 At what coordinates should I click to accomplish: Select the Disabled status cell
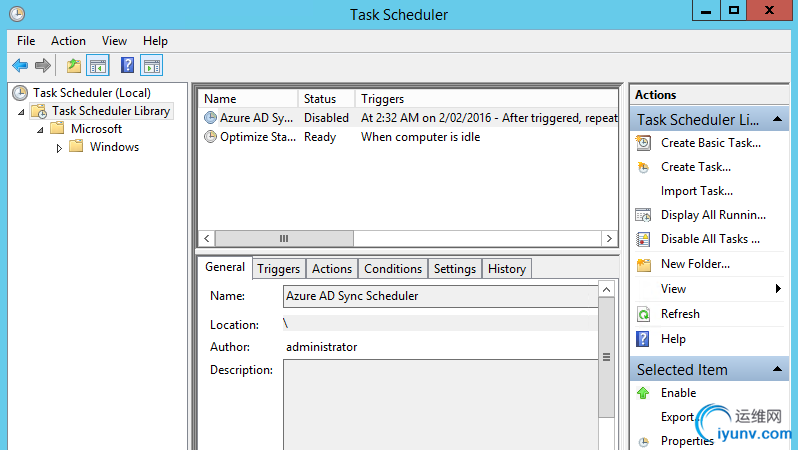pyautogui.click(x=326, y=118)
